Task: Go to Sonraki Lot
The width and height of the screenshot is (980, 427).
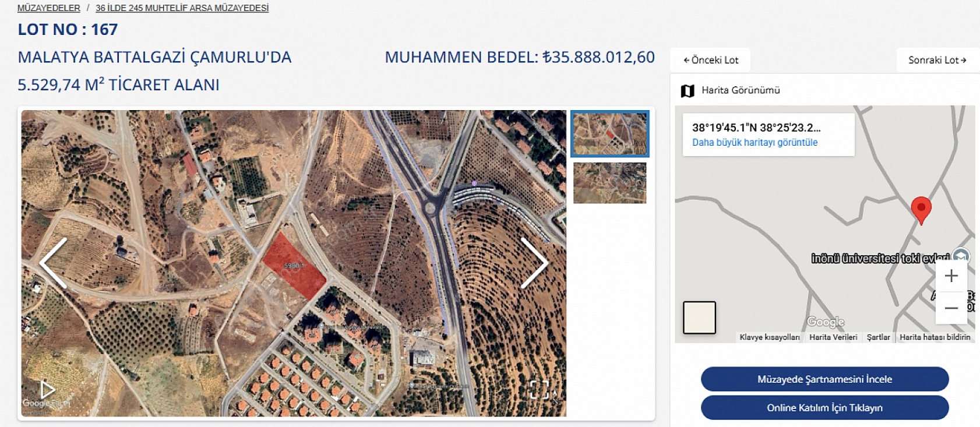Action: click(937, 60)
